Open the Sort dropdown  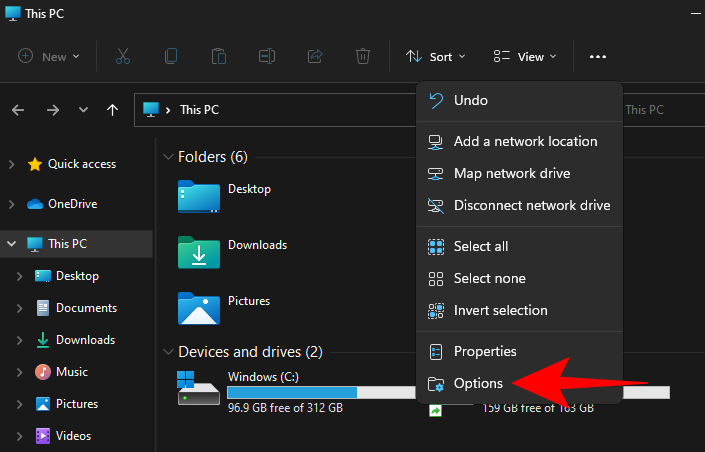click(x=435, y=57)
